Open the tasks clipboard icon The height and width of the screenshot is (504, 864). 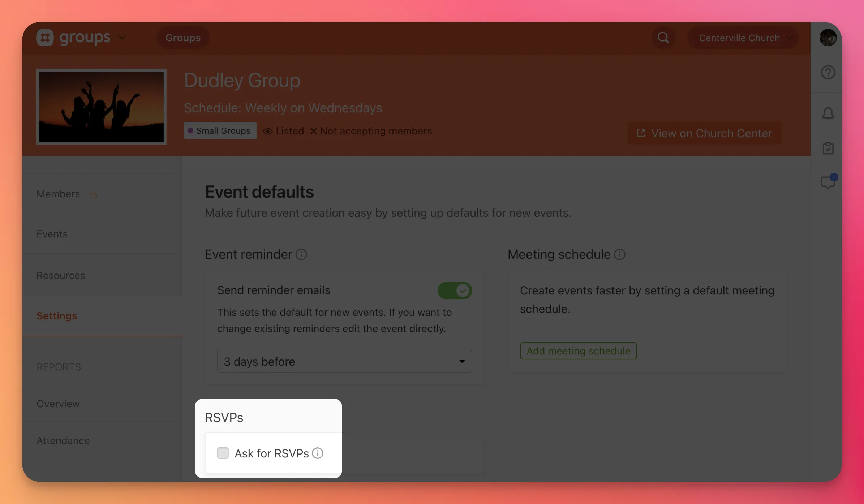click(x=828, y=148)
